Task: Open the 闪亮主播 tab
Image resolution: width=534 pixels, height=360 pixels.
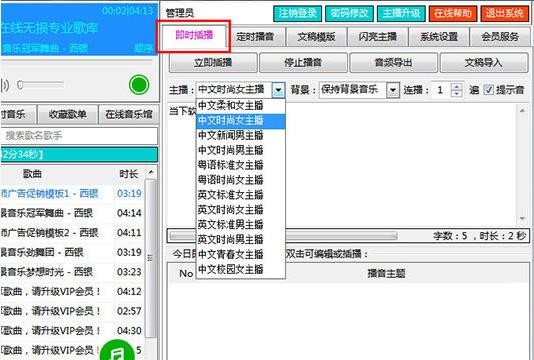Action: [x=378, y=37]
